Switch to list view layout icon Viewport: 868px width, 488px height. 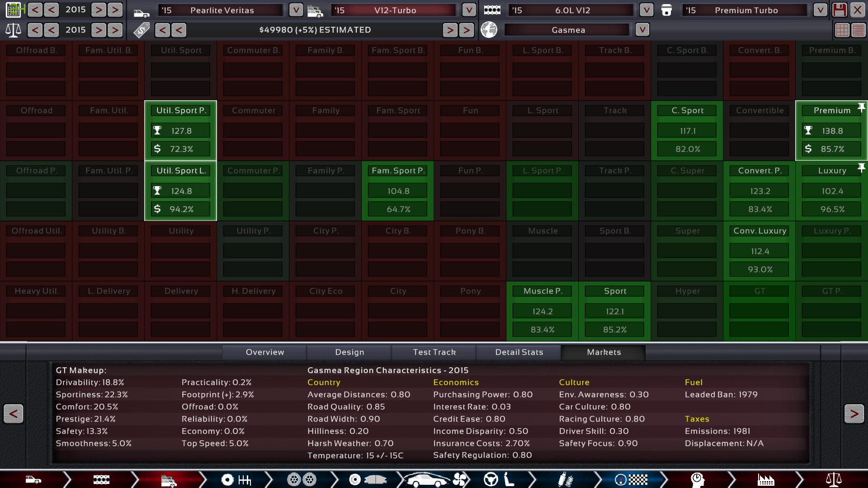tap(858, 30)
